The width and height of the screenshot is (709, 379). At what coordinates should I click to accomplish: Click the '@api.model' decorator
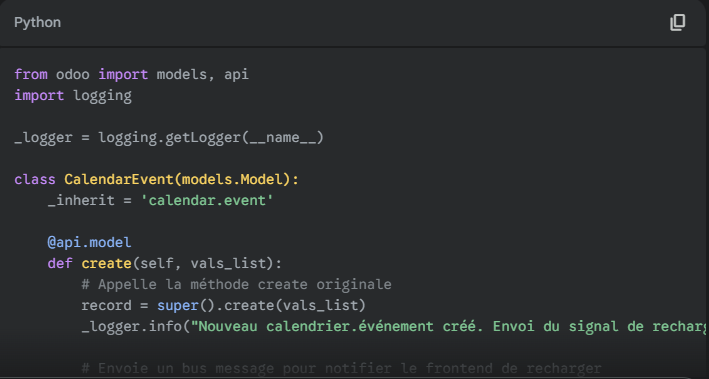(89, 242)
